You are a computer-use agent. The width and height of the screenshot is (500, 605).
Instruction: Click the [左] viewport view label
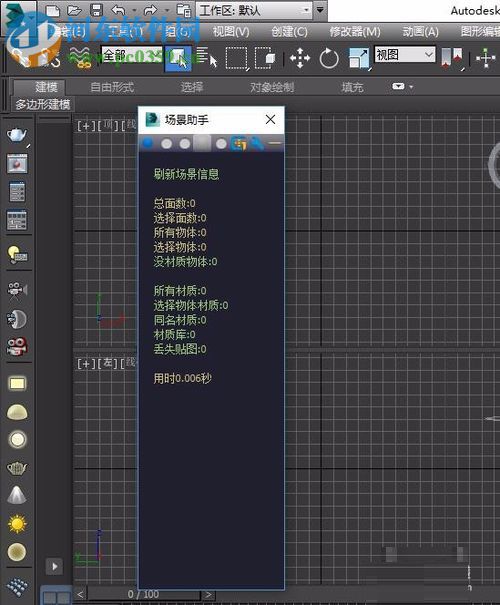(108, 363)
